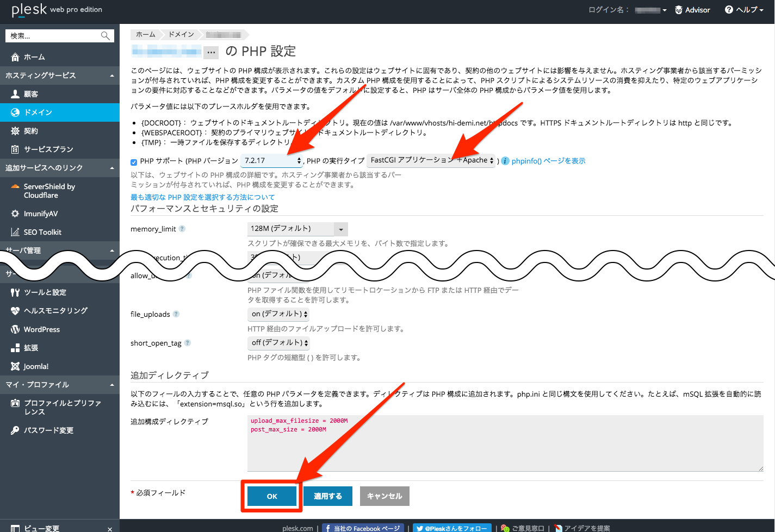The width and height of the screenshot is (775, 532).
Task: Open the file_uploads on dropdown
Action: point(279,314)
